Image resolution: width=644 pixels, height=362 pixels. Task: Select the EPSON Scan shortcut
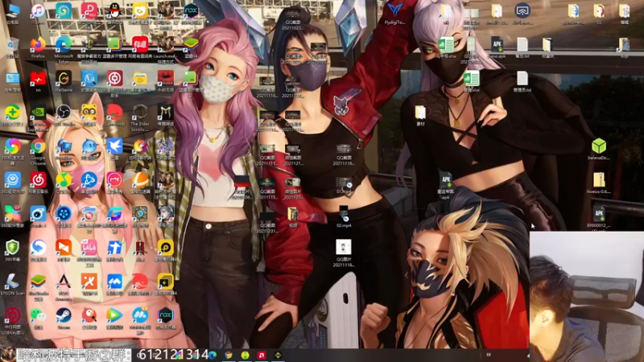12,285
